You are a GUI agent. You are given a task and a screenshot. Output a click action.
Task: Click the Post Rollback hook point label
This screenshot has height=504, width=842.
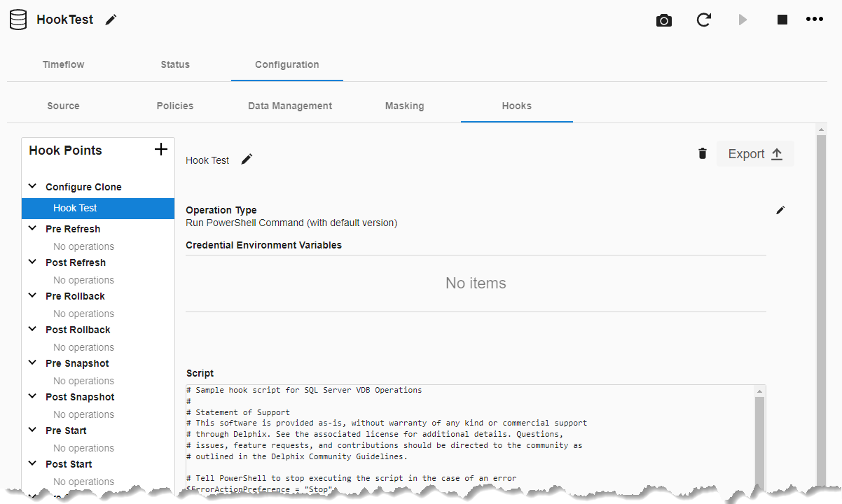pyautogui.click(x=78, y=330)
